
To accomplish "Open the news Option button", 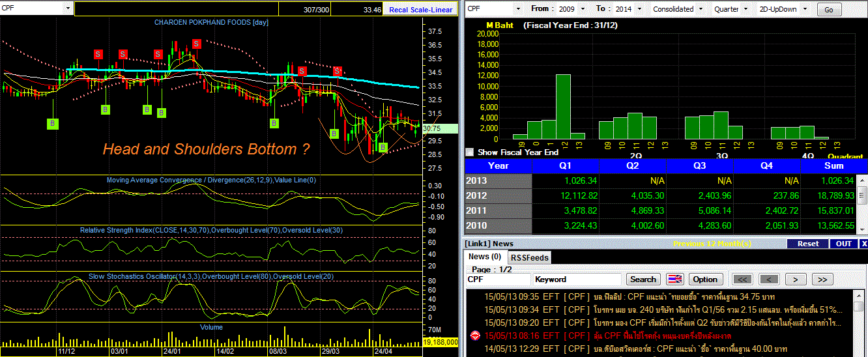I will coord(705,279).
